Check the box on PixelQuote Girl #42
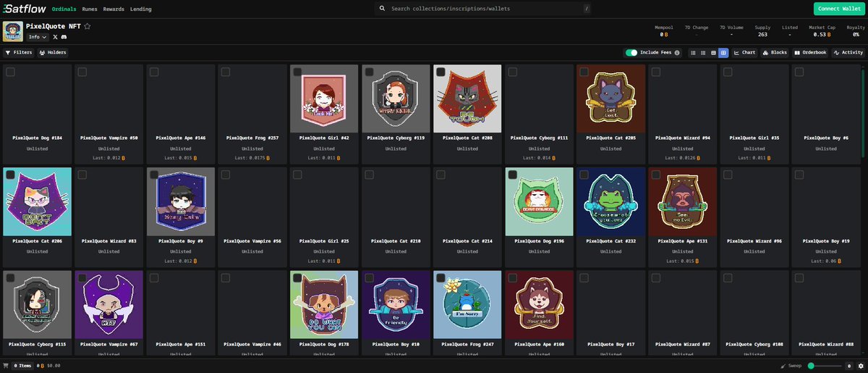 (x=297, y=72)
